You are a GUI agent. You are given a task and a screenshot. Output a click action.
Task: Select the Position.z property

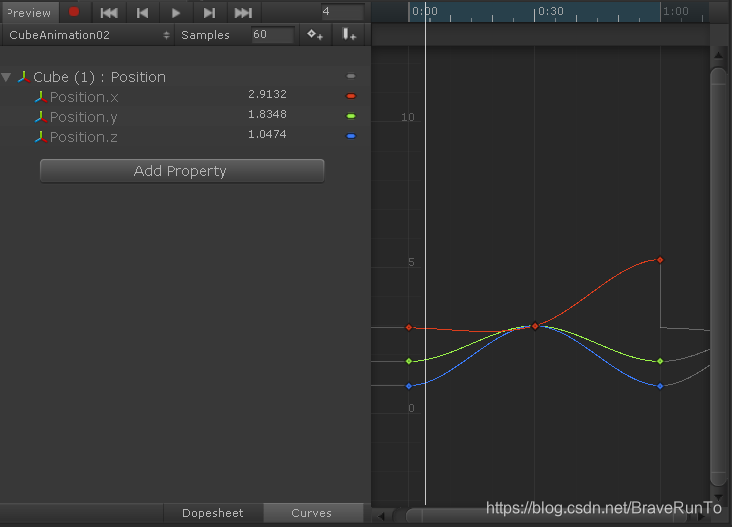[x=84, y=137]
